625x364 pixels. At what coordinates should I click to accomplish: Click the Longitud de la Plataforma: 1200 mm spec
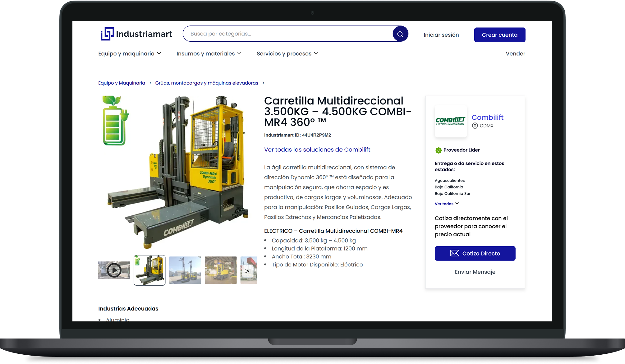pos(319,249)
